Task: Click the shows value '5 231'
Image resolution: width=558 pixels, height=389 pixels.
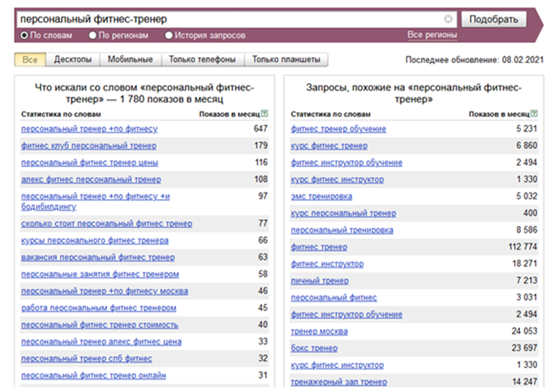Action: coord(527,128)
